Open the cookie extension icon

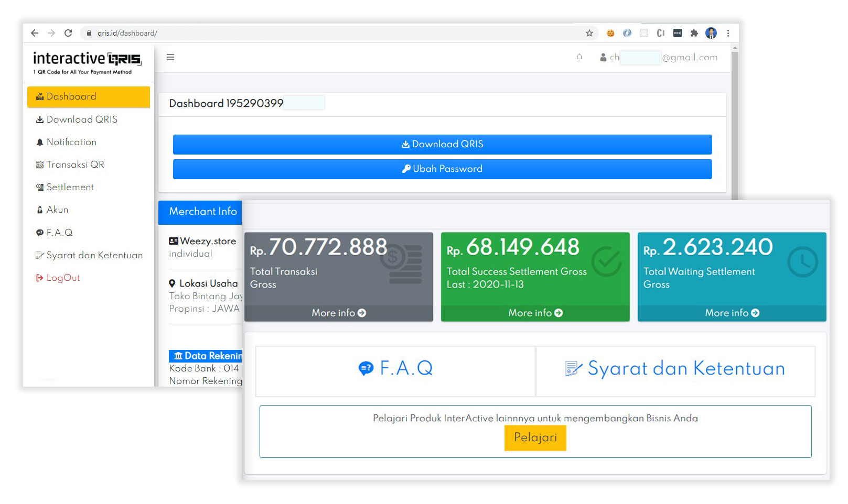(x=610, y=33)
